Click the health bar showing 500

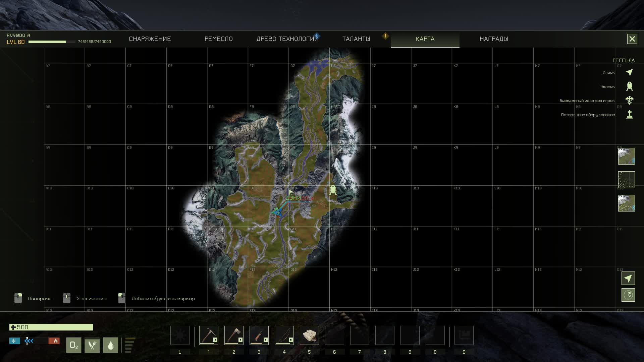pos(51,327)
